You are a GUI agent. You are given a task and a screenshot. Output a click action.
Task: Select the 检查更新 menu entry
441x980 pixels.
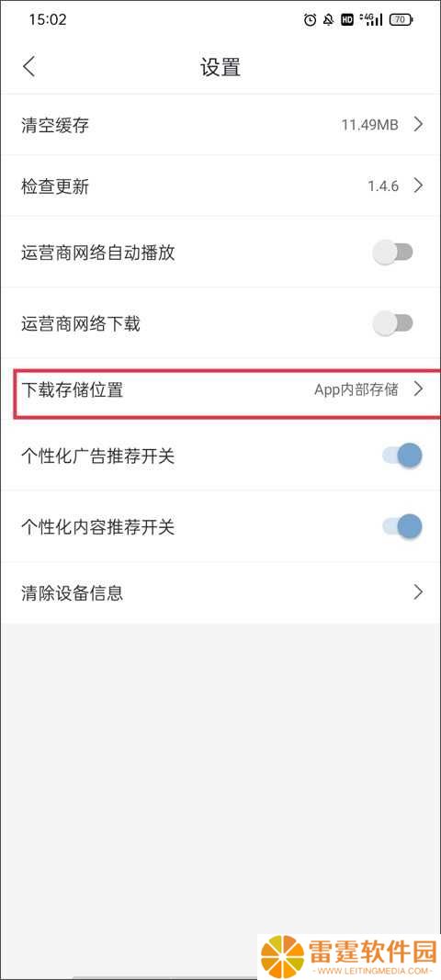220,186
